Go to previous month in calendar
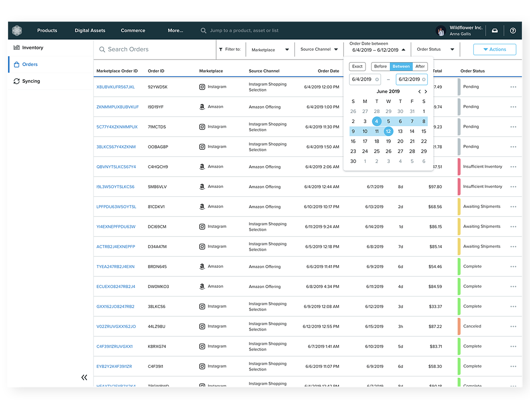 point(419,92)
